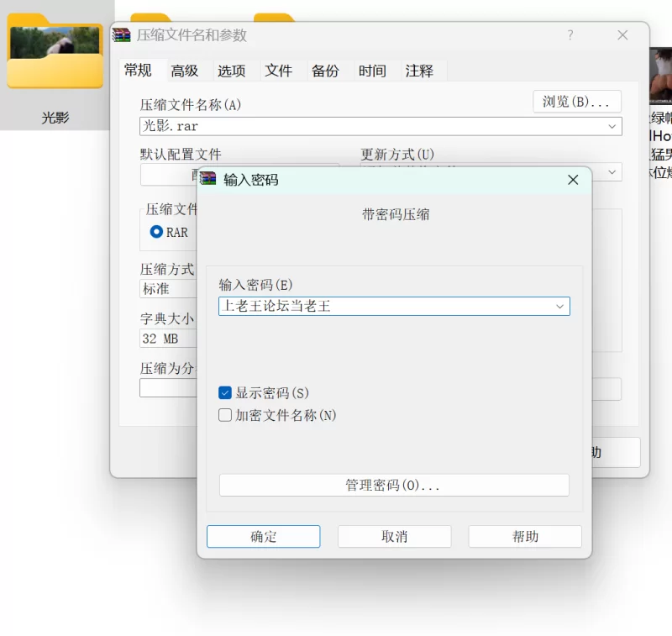
Task: Switch to the 高级 tab
Action: coord(185,71)
